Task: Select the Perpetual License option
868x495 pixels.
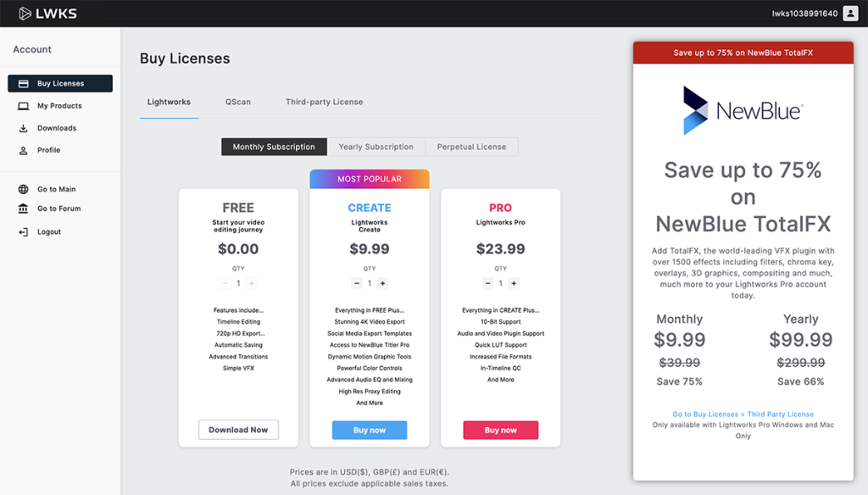Action: point(471,146)
